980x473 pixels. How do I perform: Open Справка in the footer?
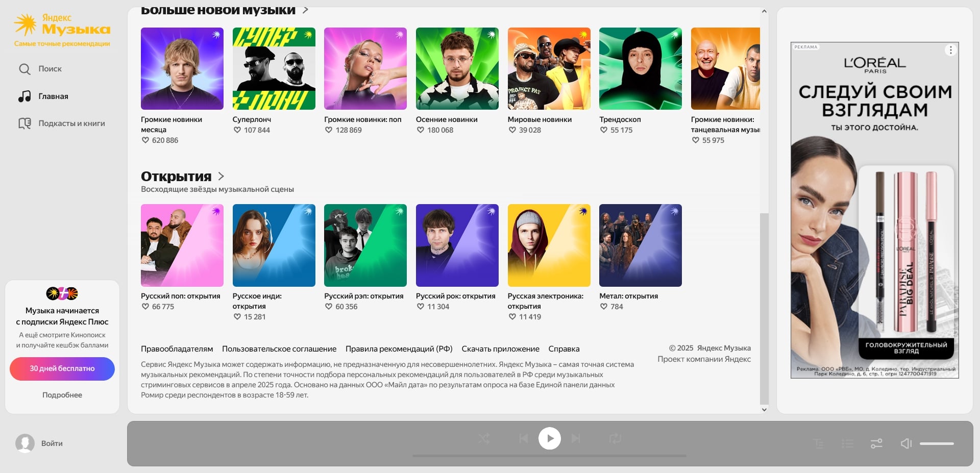tap(563, 348)
